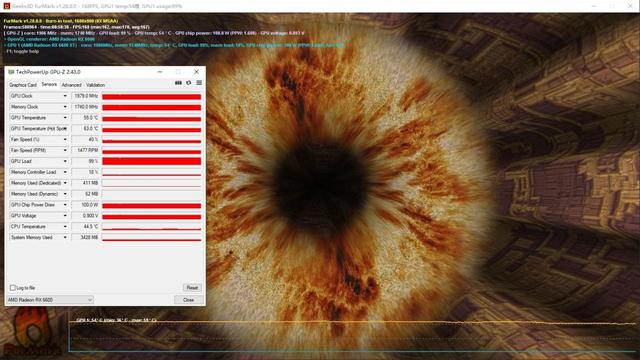Click the GPU-Z screenshot camera icon
The image size is (640, 360).
coord(178,83)
